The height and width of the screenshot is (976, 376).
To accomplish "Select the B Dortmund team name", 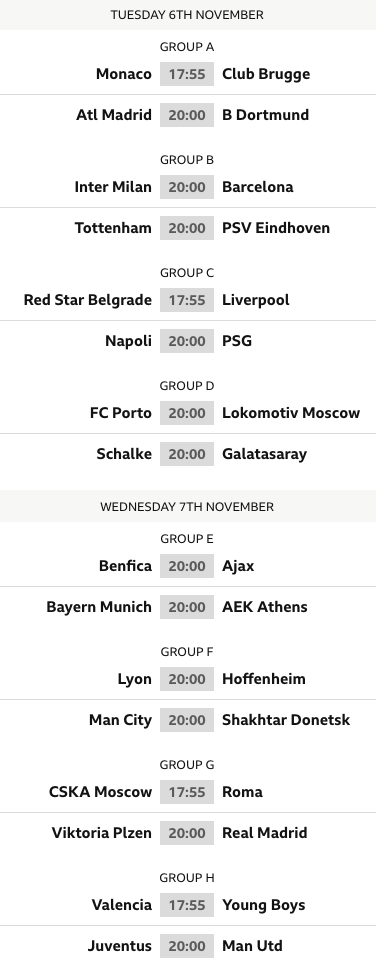I will click(x=265, y=115).
